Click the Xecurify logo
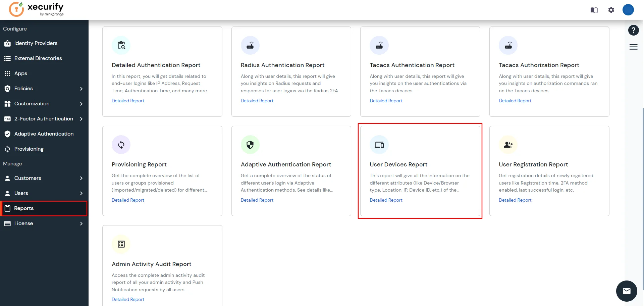 pos(36,9)
